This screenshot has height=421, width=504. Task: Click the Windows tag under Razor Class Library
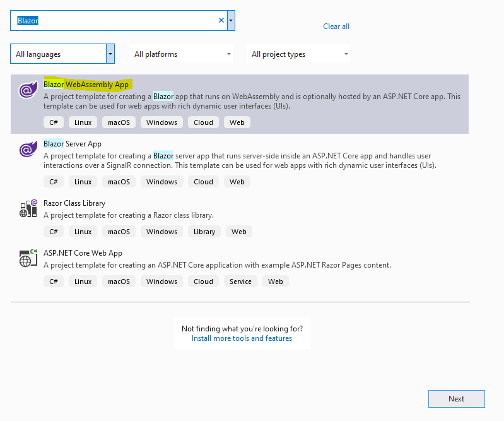161,232
